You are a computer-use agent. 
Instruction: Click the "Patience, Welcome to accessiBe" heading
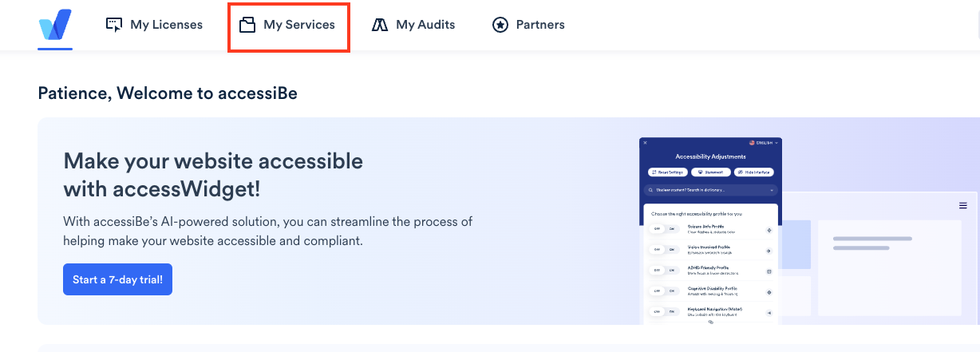pos(168,93)
